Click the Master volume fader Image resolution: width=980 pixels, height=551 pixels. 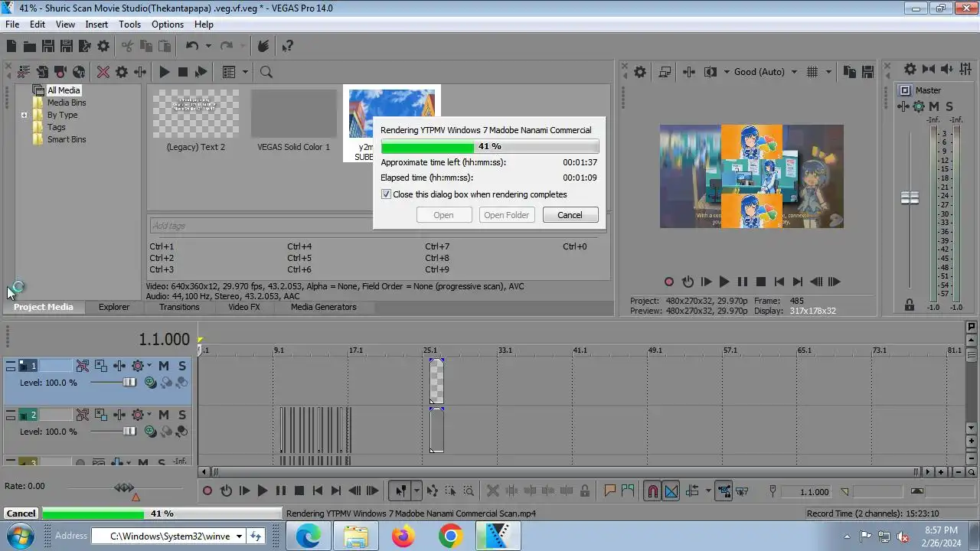click(910, 198)
